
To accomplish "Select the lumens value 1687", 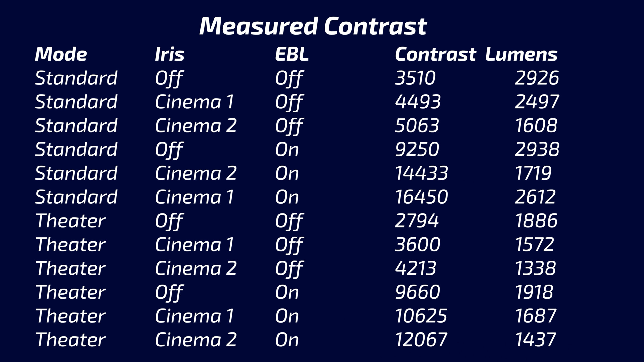I will click(536, 316).
